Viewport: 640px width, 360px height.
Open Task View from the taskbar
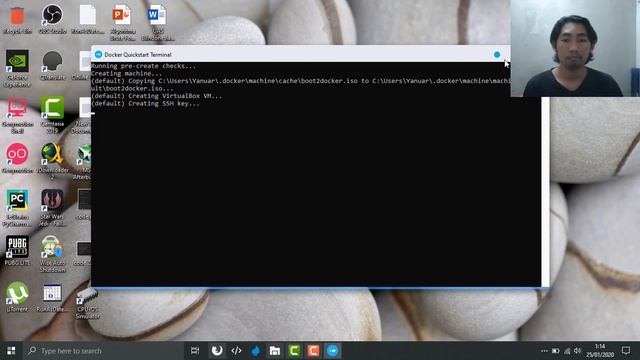(x=195, y=351)
